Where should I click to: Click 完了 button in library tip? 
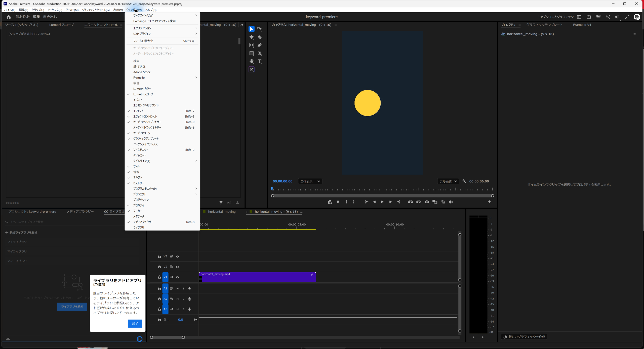135,324
